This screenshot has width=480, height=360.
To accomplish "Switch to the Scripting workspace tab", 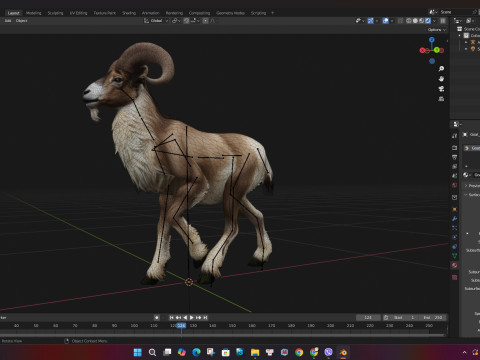I will [x=258, y=13].
